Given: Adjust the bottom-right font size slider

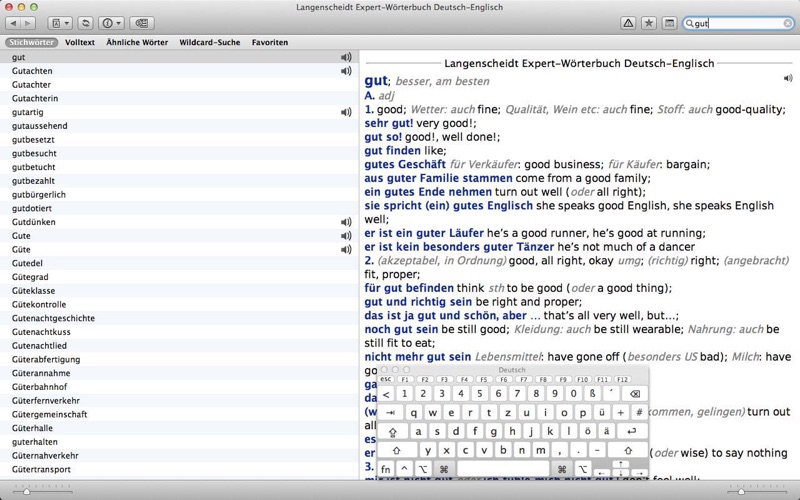Looking at the screenshot, I should [x=741, y=492].
